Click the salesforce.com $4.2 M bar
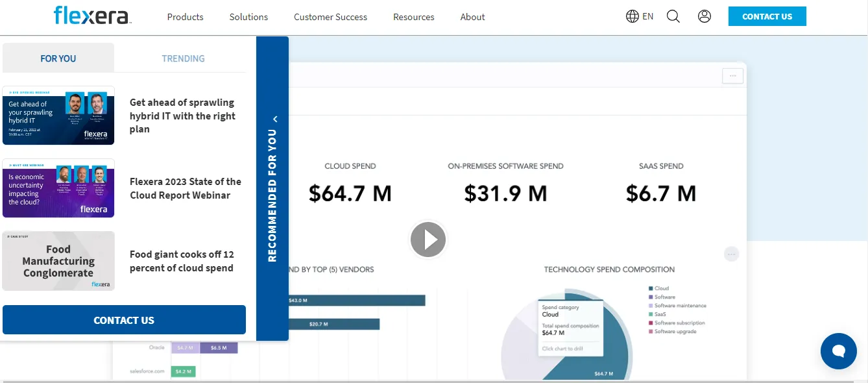Image resolution: width=868 pixels, height=383 pixels. tap(184, 372)
